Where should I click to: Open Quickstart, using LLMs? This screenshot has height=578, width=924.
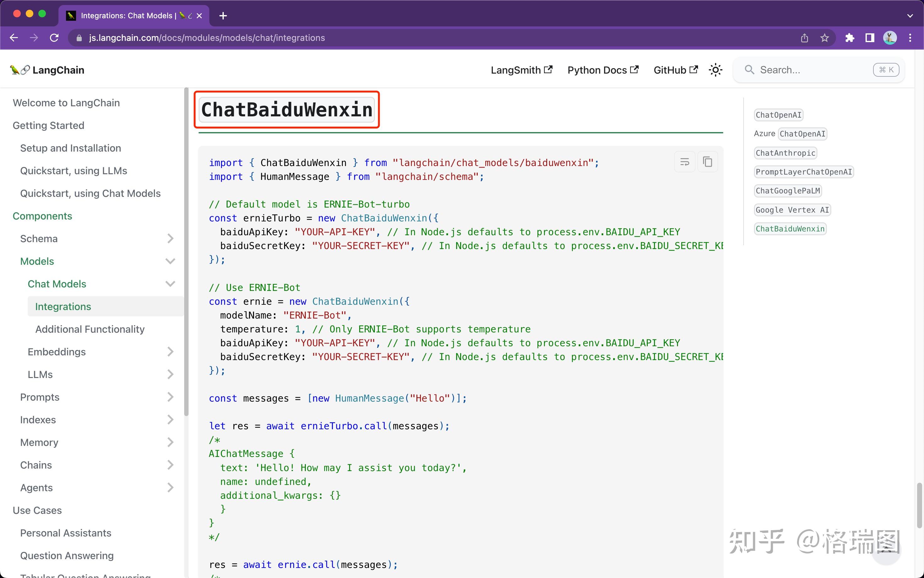74,171
